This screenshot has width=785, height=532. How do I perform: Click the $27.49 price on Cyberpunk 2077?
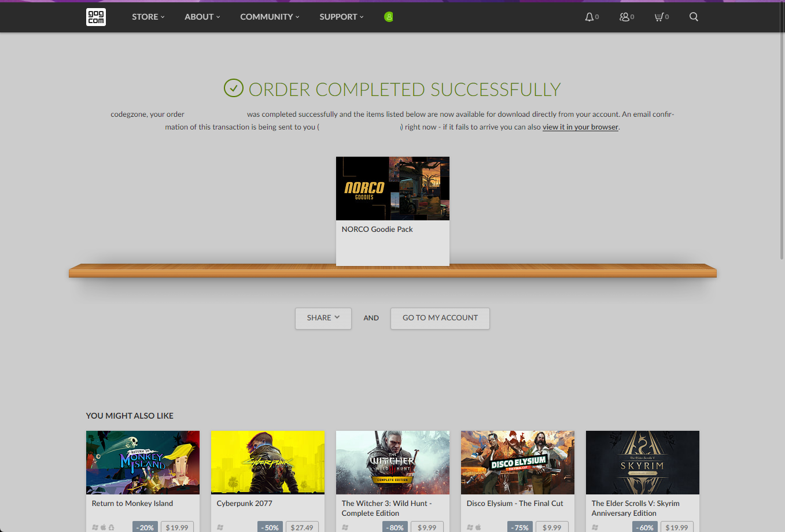302,527
